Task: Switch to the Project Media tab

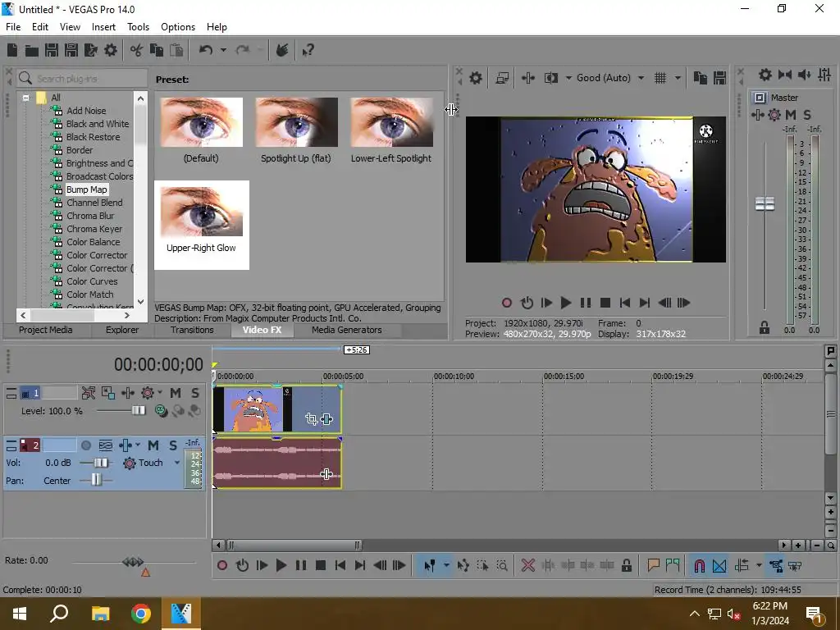Action: point(46,330)
